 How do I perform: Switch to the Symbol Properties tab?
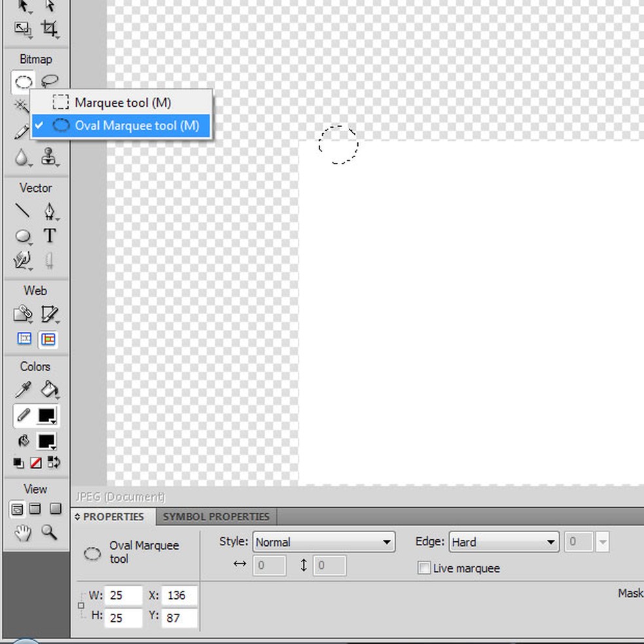pyautogui.click(x=216, y=516)
